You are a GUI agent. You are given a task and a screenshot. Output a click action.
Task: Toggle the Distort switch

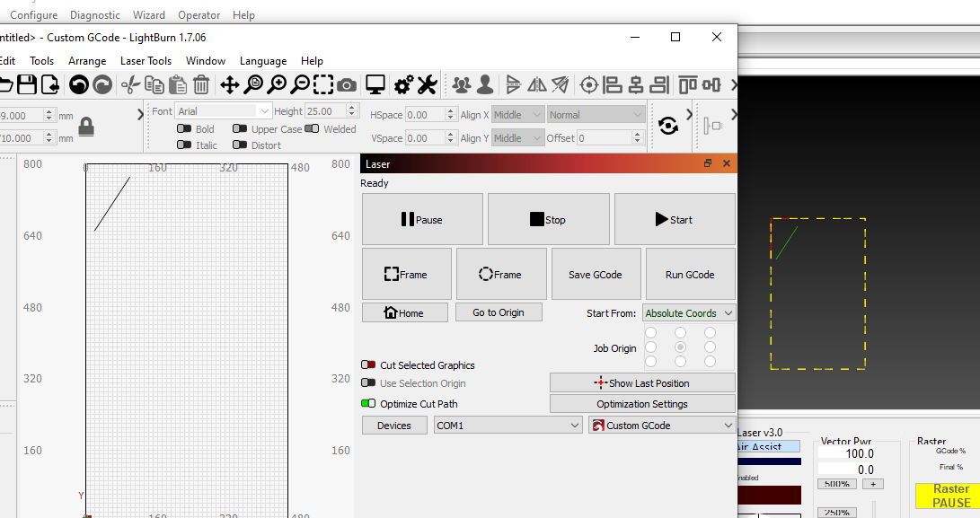coord(239,145)
